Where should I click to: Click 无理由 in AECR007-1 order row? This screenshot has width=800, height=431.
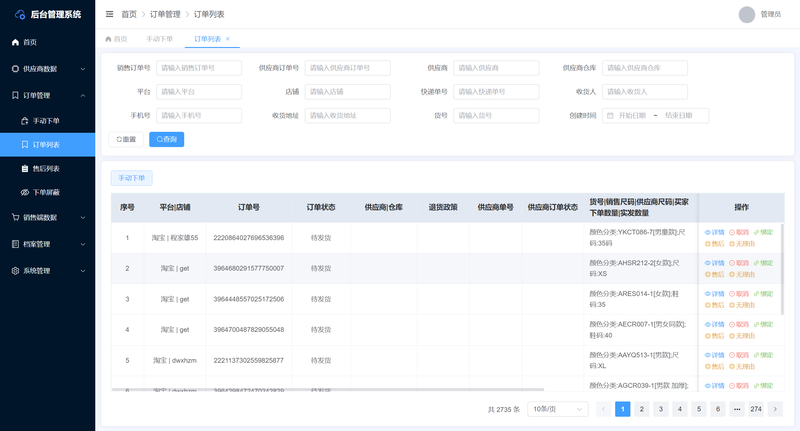pyautogui.click(x=742, y=336)
